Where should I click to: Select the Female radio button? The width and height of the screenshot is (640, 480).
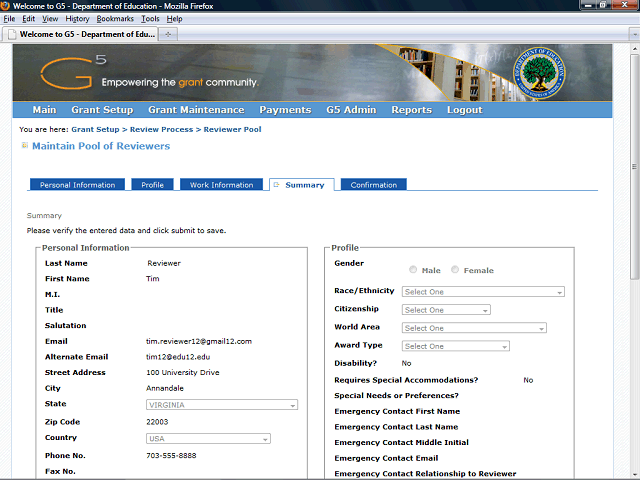(x=455, y=270)
